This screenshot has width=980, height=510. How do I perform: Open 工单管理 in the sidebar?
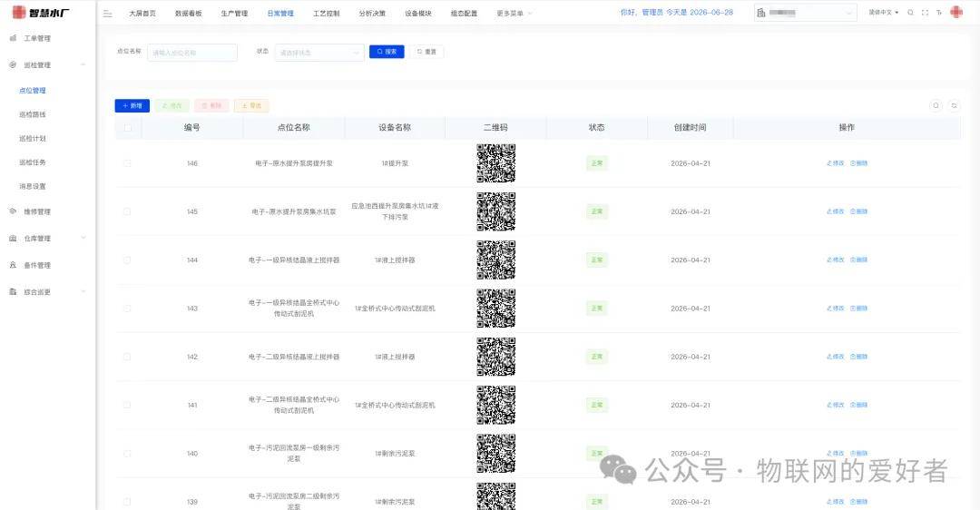[x=37, y=39]
